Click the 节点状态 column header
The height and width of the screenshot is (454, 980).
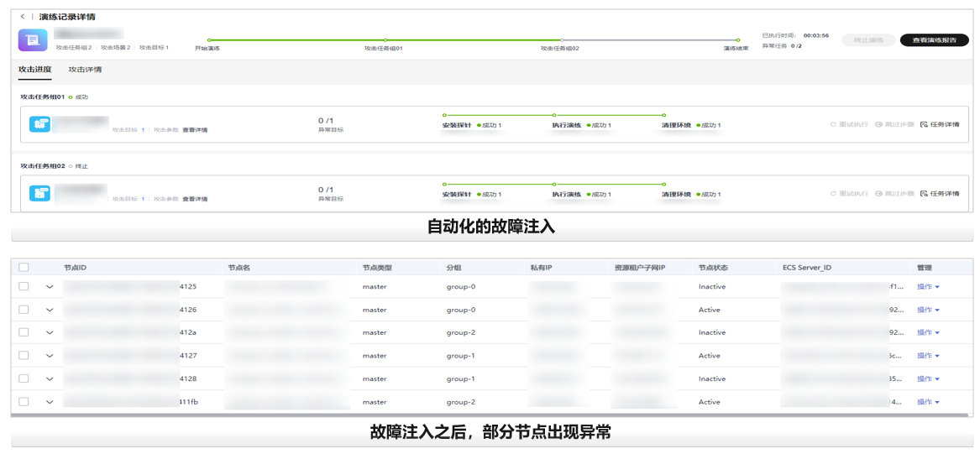pos(713,267)
